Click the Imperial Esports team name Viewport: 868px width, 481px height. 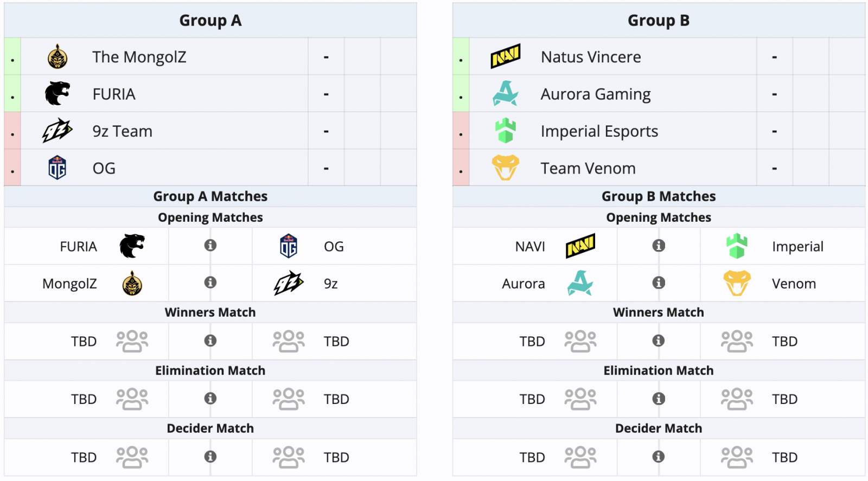[599, 131]
